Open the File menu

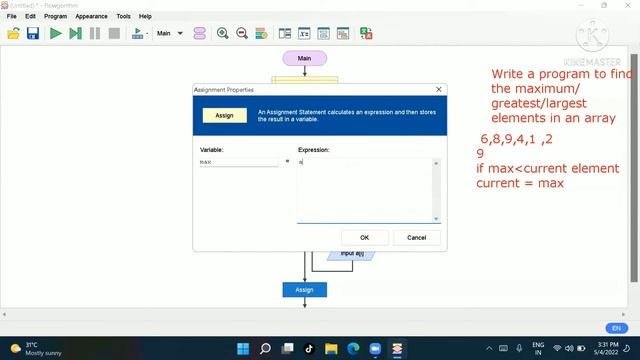(x=11, y=16)
